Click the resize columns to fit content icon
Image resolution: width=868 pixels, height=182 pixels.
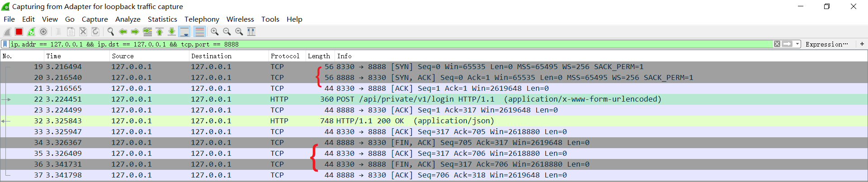(251, 32)
